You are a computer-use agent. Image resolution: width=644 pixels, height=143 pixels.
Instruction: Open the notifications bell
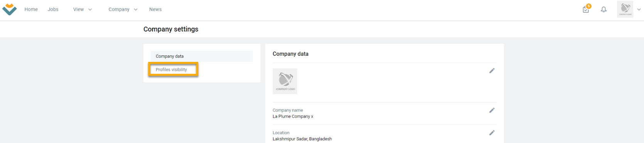click(x=604, y=10)
